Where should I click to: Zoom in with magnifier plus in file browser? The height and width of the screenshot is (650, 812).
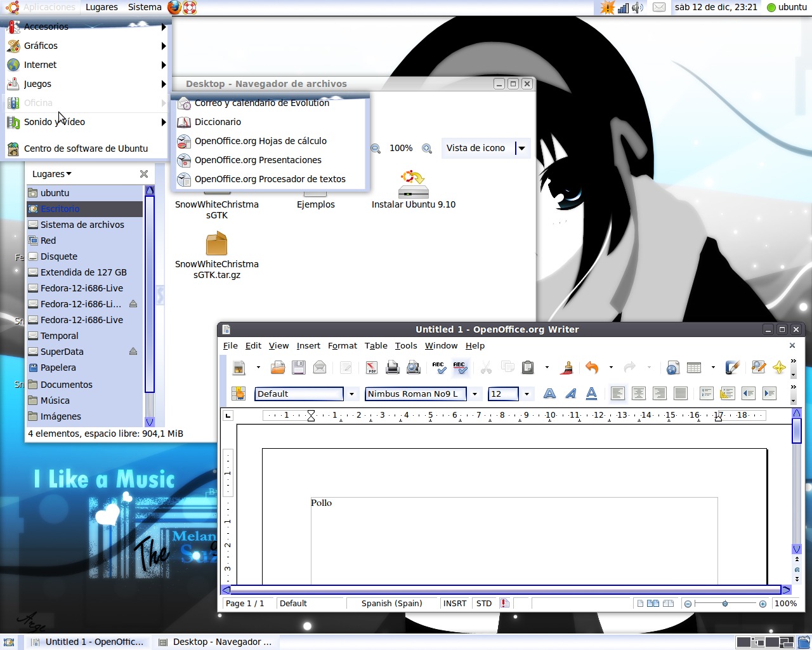click(x=427, y=148)
